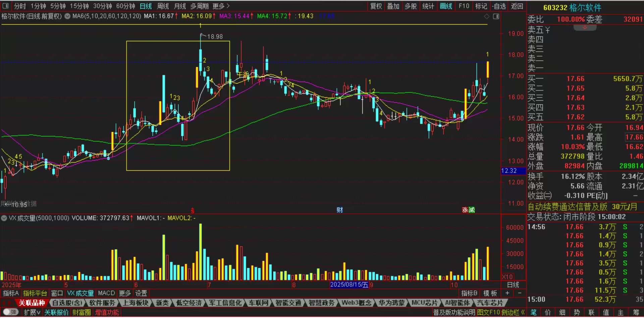Open the 联 linkage tab
This screenshot has width=644, height=318.
coord(591,312)
